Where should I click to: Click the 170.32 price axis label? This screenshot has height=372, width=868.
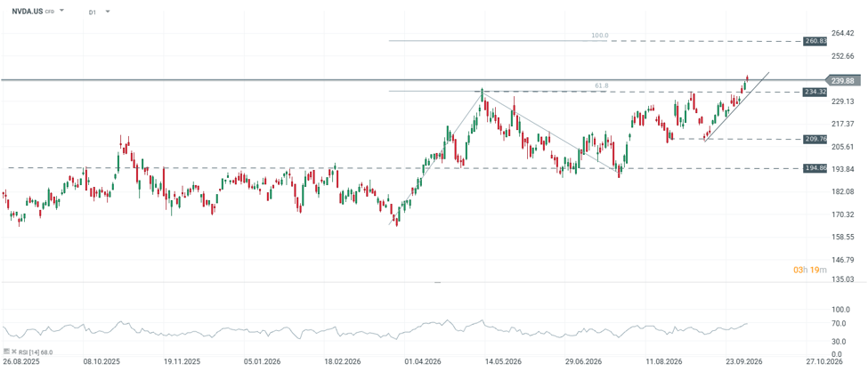pos(843,214)
